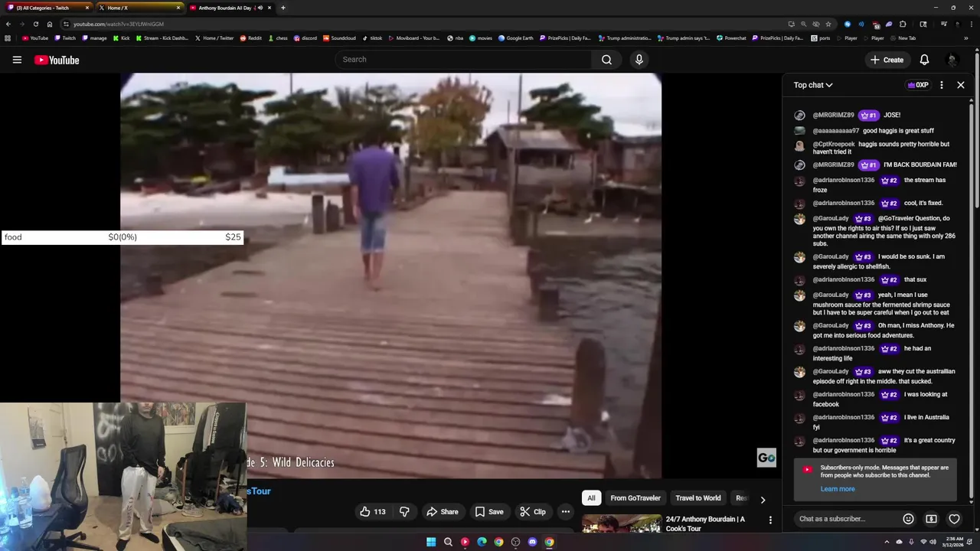Screen dimensions: 980x551
Task: Open volume control in system tray
Action: click(x=933, y=542)
